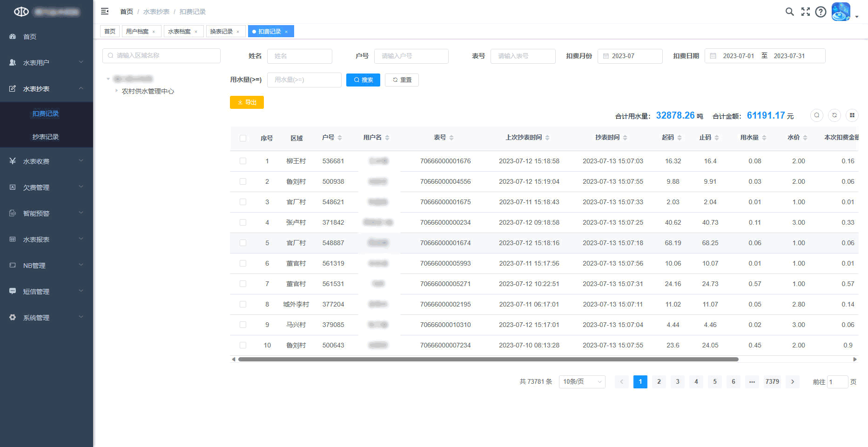Viewport: 868px width, 447px height.
Task: Switch to the 换表记录 tab
Action: [221, 32]
